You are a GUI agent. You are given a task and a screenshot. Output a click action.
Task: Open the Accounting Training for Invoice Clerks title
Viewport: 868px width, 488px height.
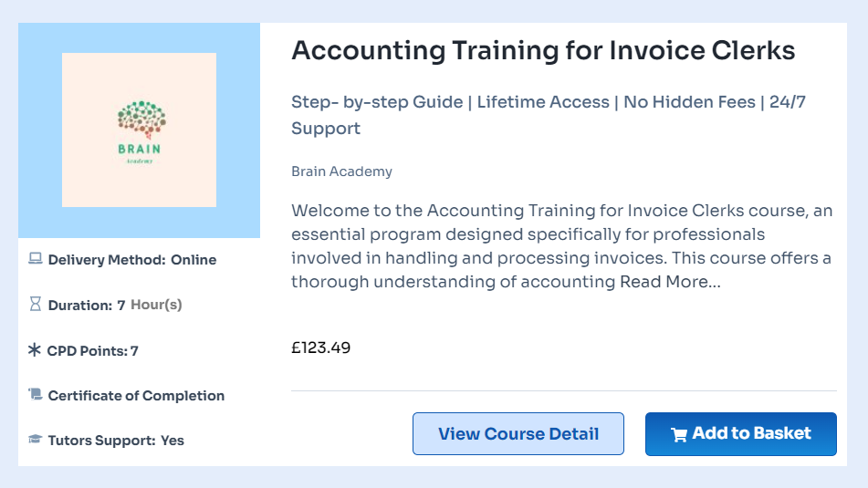click(x=543, y=50)
